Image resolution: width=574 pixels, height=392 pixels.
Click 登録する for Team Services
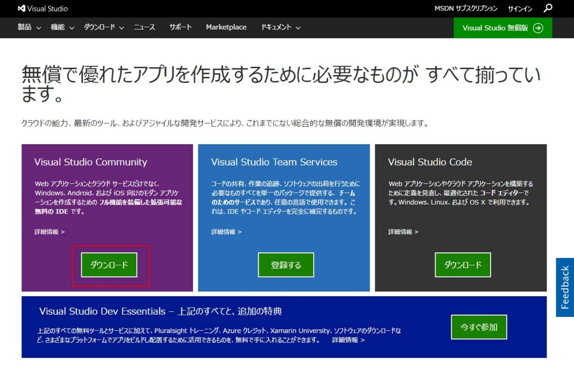(286, 265)
